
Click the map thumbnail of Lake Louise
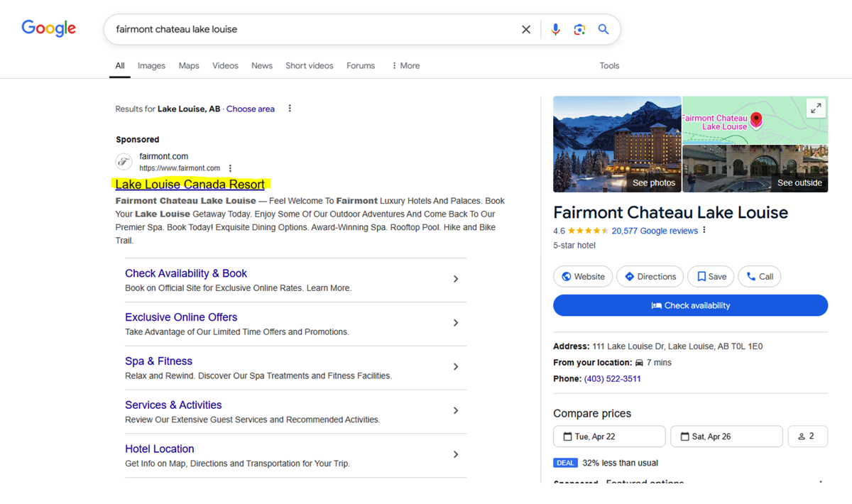755,120
